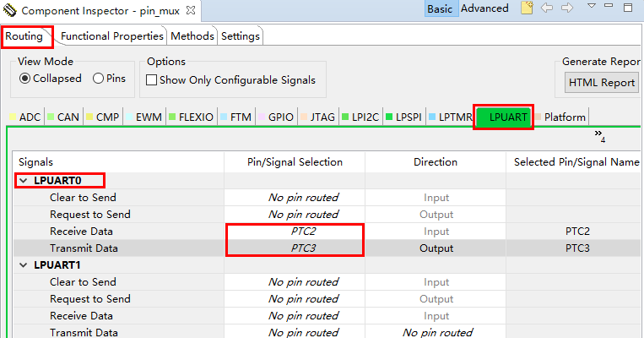Screen dimensions: 644x338
Task: Collapse the LPUART1 signal group
Action: 22,265
